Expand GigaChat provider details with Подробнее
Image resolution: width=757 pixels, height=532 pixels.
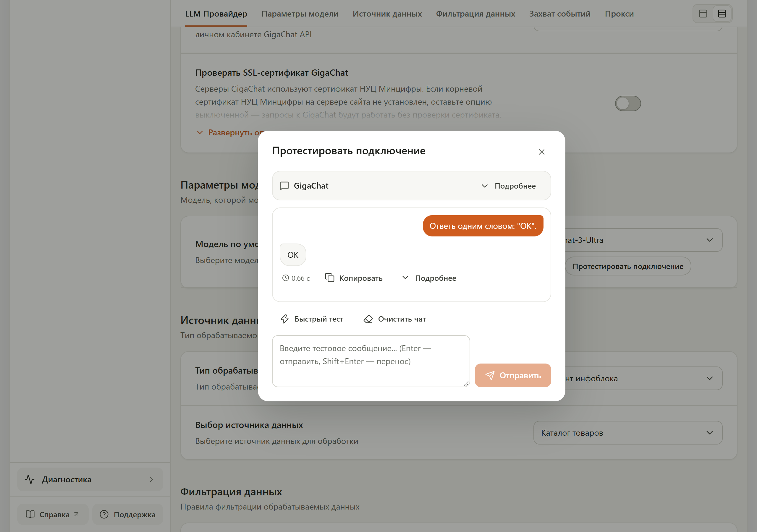pos(508,186)
